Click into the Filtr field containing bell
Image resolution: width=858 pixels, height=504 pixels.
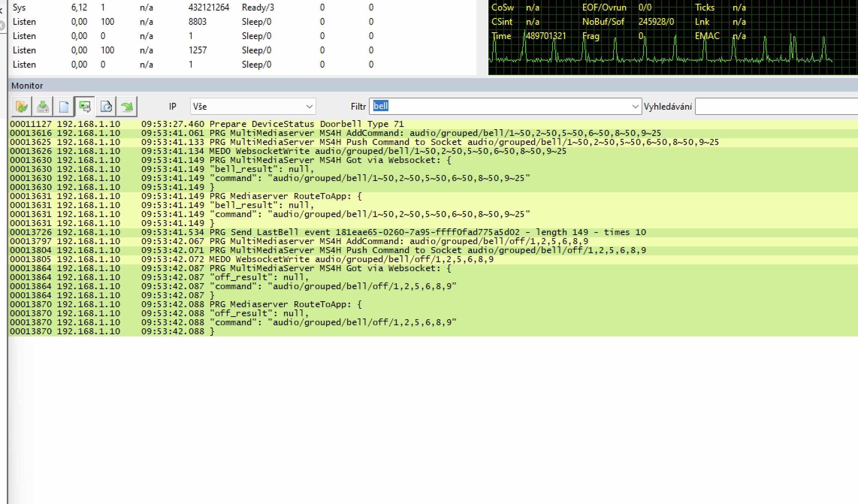(500, 107)
